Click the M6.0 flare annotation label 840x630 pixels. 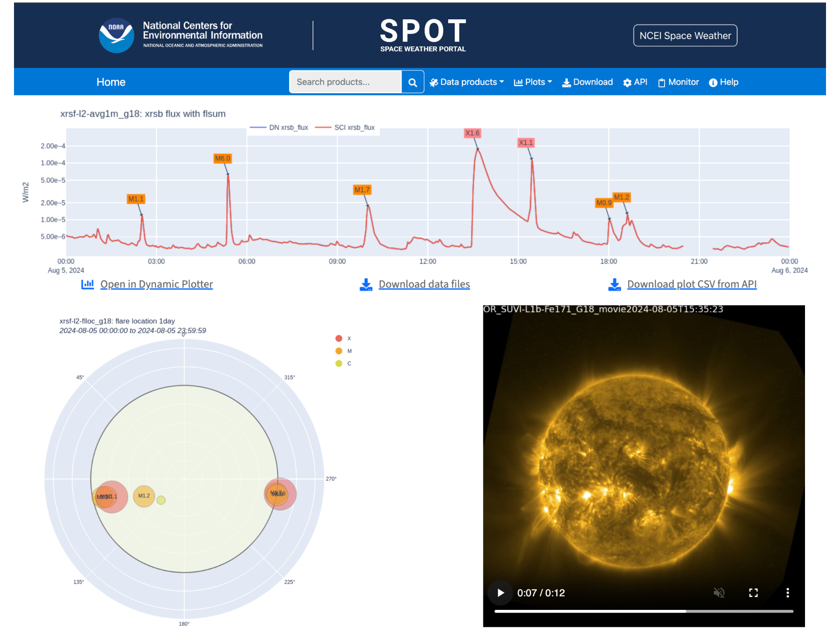pyautogui.click(x=222, y=158)
